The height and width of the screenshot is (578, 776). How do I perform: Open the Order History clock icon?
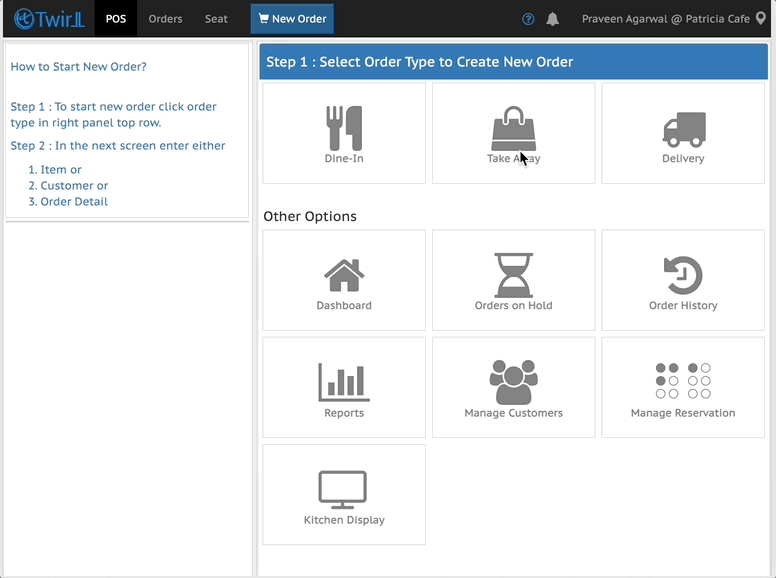683,275
